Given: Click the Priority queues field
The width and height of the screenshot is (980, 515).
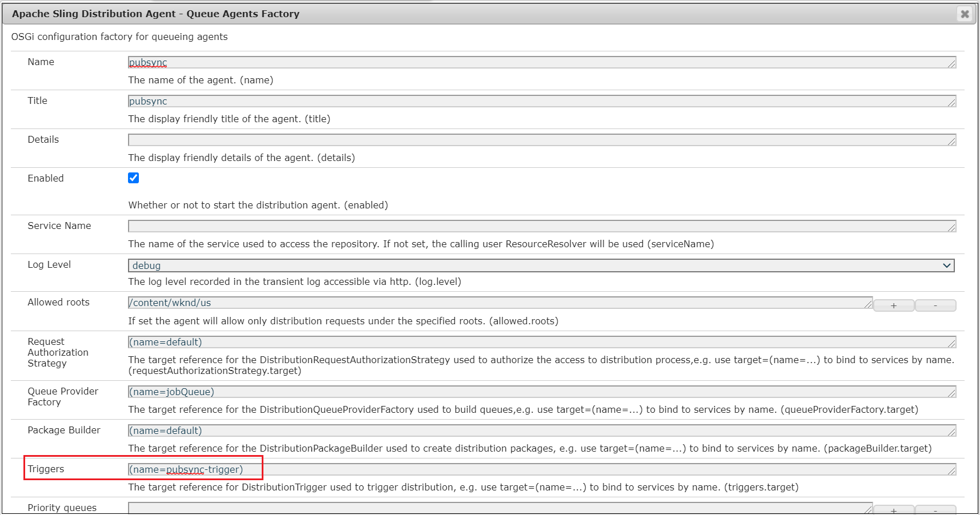Looking at the screenshot, I should click(x=500, y=508).
